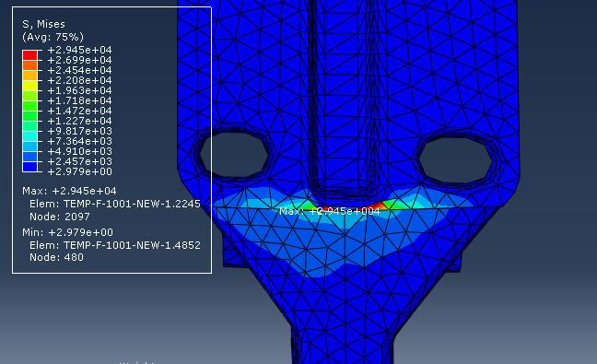Viewport: 597px width, 364px height.
Task: Click the red peak-stress spot on the mesh
Action: point(377,206)
